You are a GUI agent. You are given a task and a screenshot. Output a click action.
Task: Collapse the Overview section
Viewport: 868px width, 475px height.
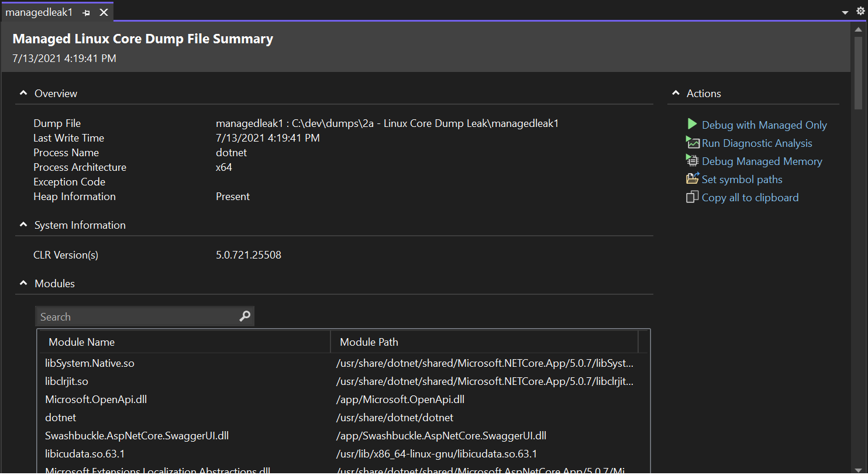tap(23, 92)
